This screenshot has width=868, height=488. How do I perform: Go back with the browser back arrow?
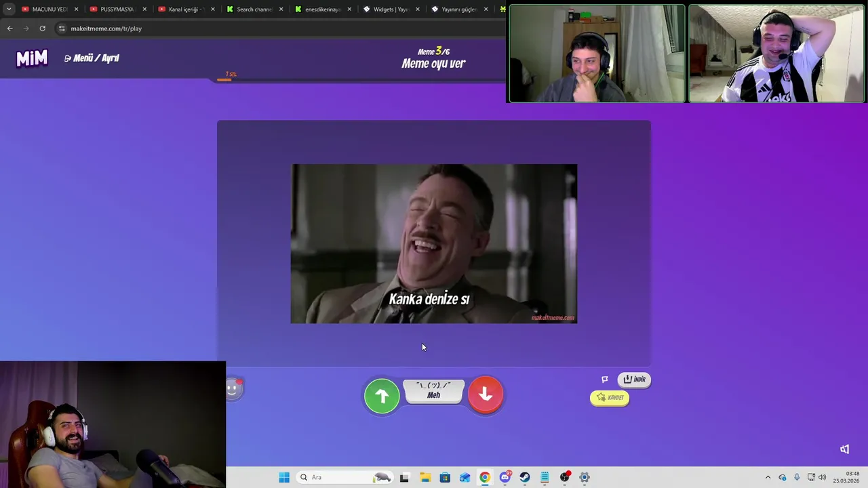[x=9, y=28]
